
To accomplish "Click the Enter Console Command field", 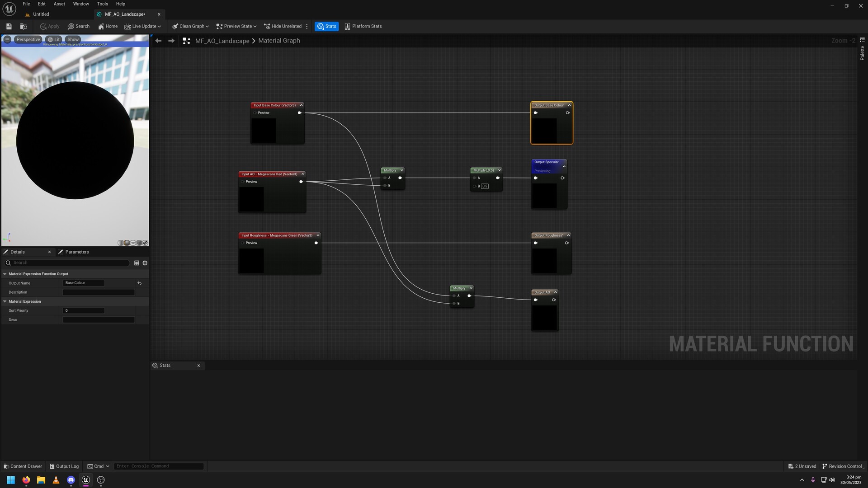I will tap(158, 466).
